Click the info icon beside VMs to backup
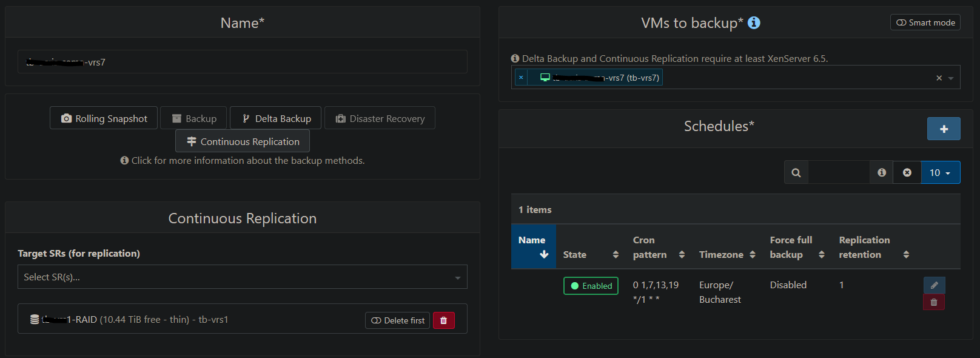Image resolution: width=980 pixels, height=358 pixels. tap(754, 22)
